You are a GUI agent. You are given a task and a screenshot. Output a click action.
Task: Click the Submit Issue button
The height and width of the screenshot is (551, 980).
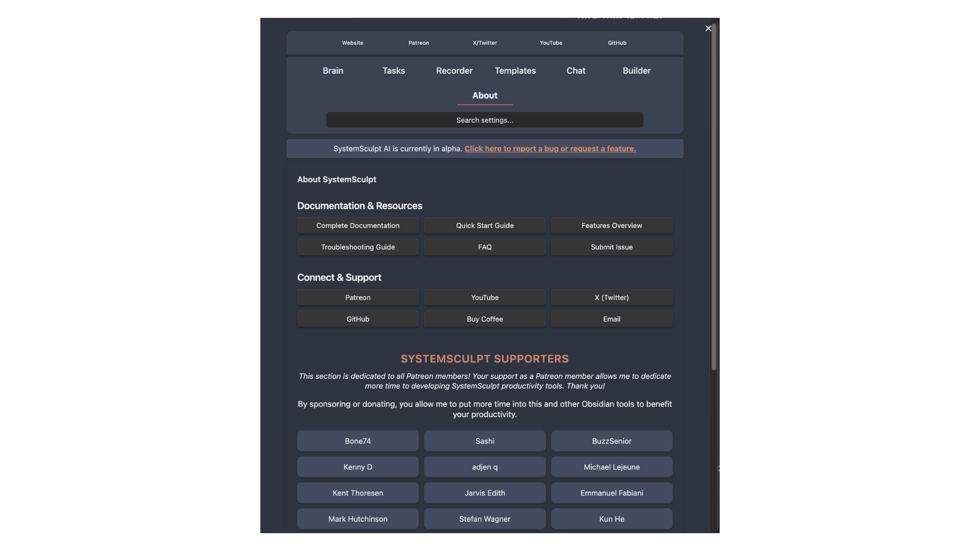(x=611, y=247)
